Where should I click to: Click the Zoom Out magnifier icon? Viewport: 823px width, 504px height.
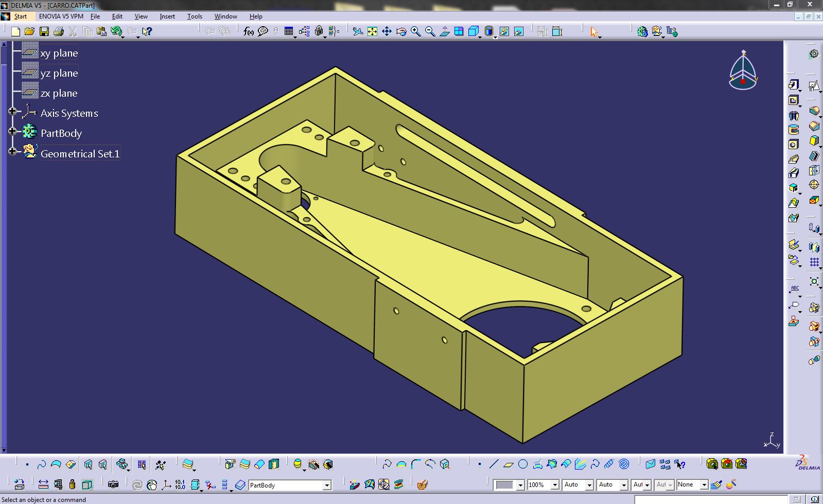tap(430, 31)
